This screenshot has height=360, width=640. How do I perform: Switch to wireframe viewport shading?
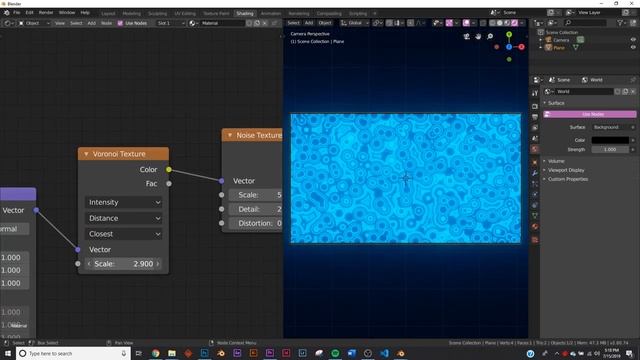coord(493,23)
